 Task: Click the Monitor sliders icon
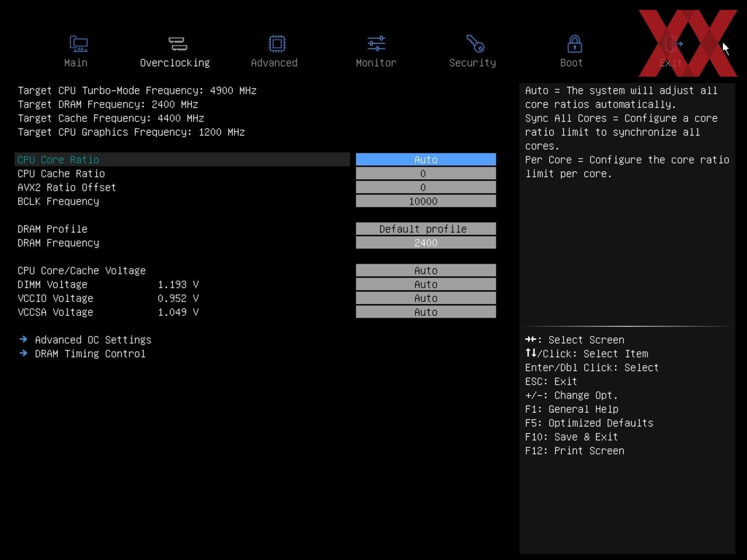pyautogui.click(x=376, y=44)
